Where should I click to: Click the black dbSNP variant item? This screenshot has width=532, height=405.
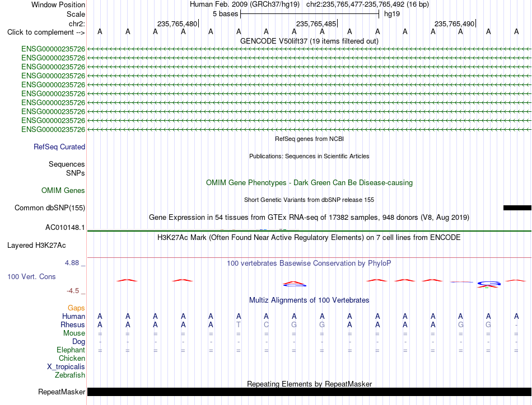517,208
